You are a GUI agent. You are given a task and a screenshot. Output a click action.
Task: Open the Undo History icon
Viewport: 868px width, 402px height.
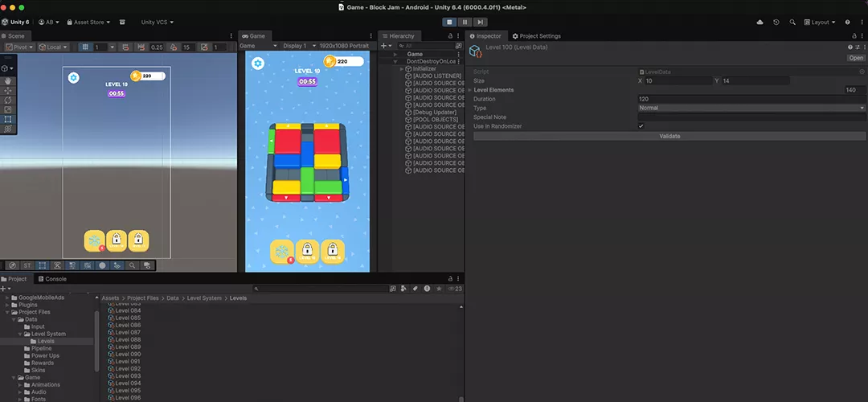776,23
